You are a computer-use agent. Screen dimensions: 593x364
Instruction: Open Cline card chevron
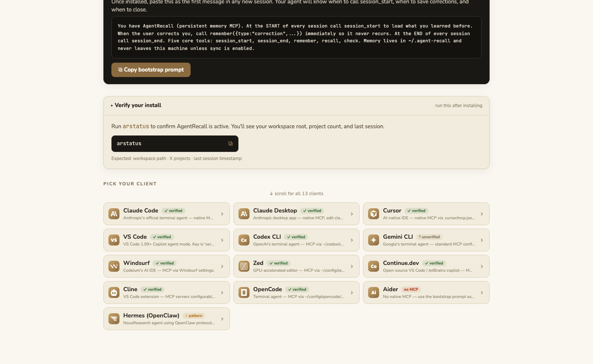(x=222, y=293)
